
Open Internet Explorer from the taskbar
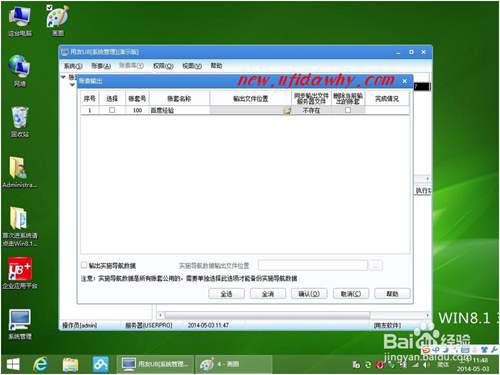pyautogui.click(x=40, y=364)
